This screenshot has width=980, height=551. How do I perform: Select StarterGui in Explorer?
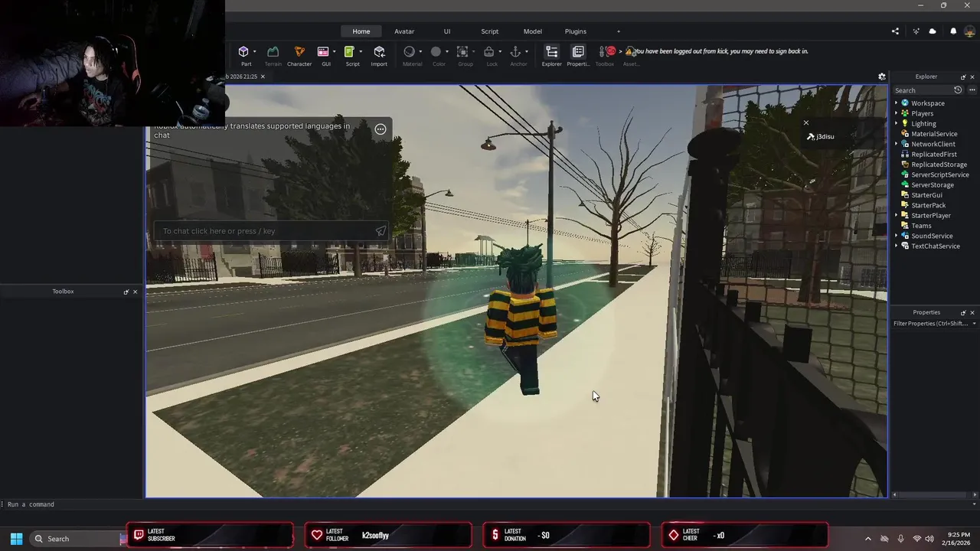[x=926, y=195]
